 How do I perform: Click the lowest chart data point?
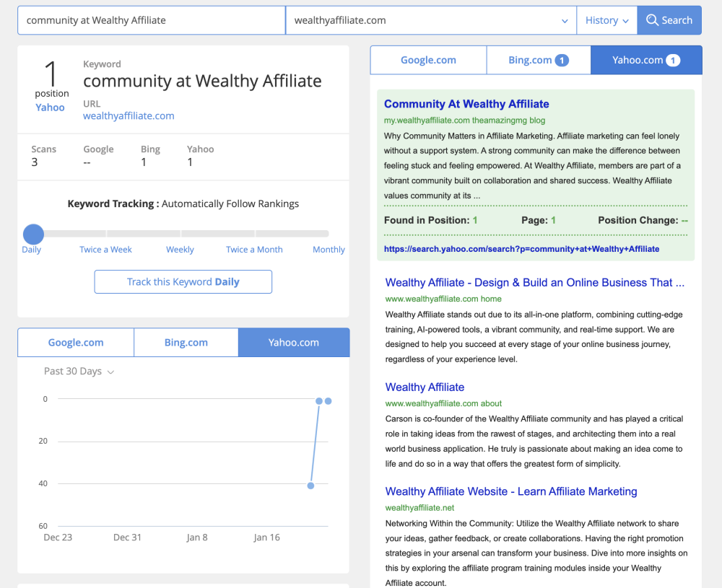[310, 486]
